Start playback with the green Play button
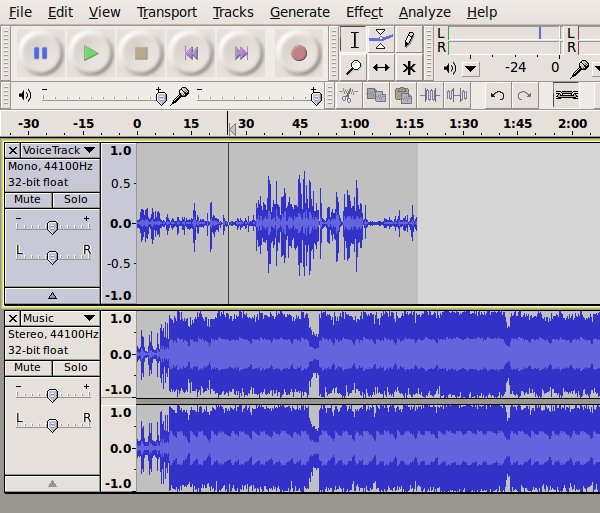This screenshot has height=513, width=600. [x=91, y=53]
